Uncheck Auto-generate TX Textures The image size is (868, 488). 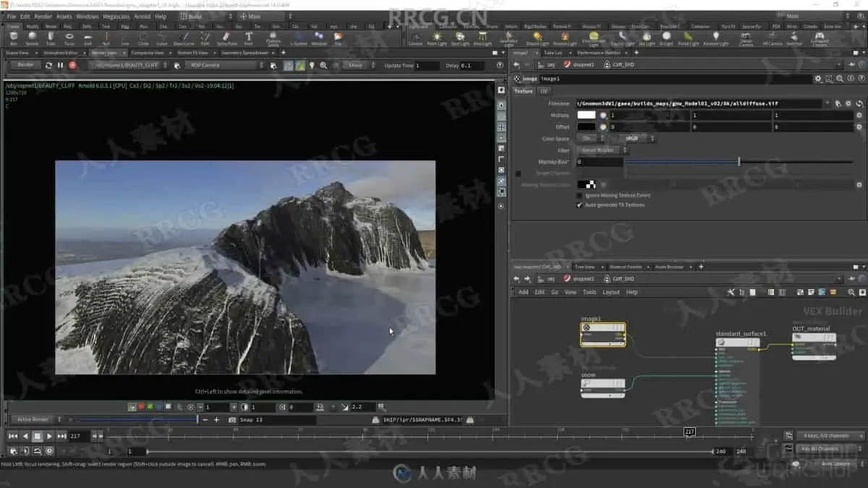pos(579,205)
